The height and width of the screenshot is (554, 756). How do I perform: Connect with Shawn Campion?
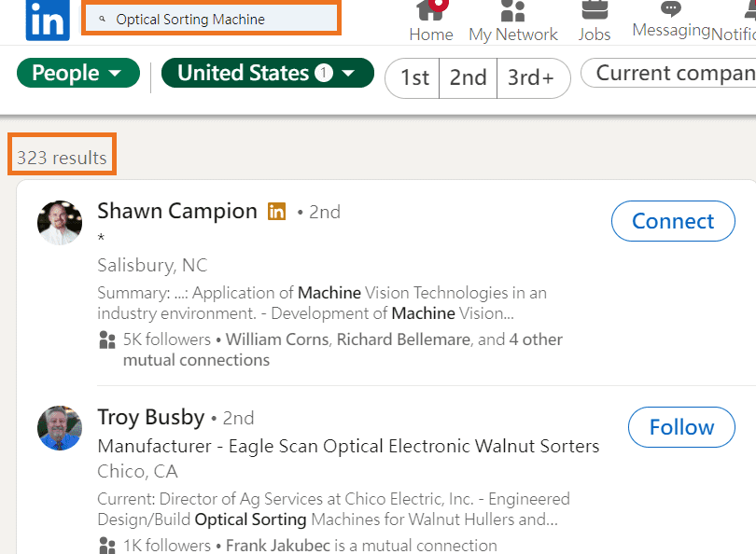(x=673, y=221)
